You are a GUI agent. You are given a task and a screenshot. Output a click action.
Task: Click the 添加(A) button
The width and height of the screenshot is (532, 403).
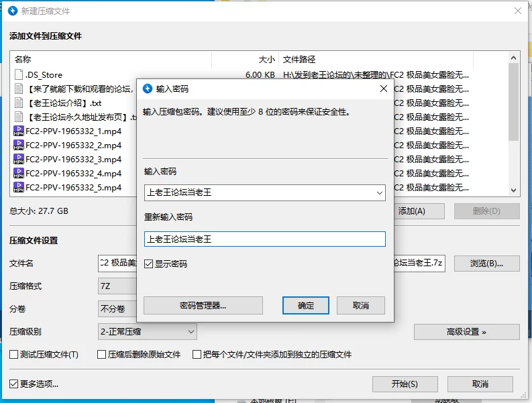419,211
